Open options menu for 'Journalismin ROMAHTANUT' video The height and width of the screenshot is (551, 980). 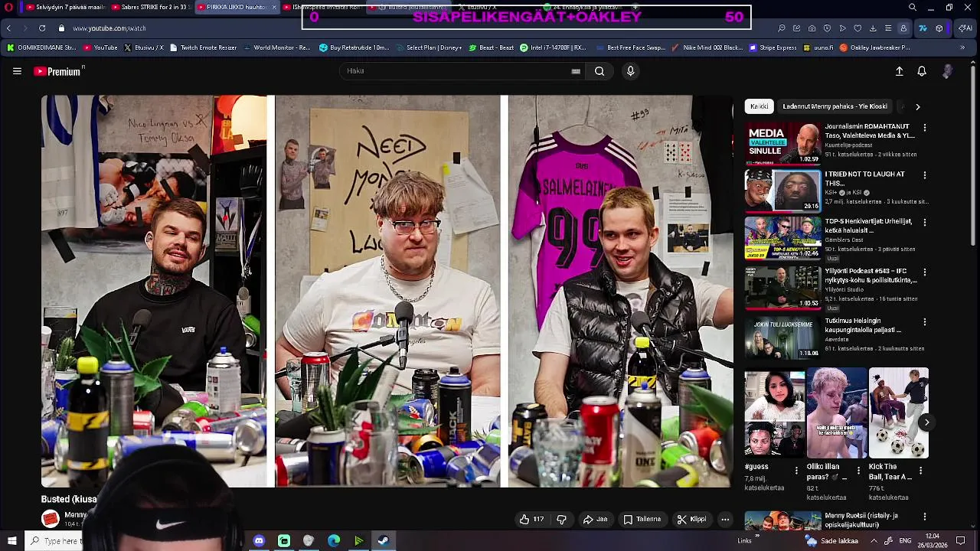coord(925,128)
